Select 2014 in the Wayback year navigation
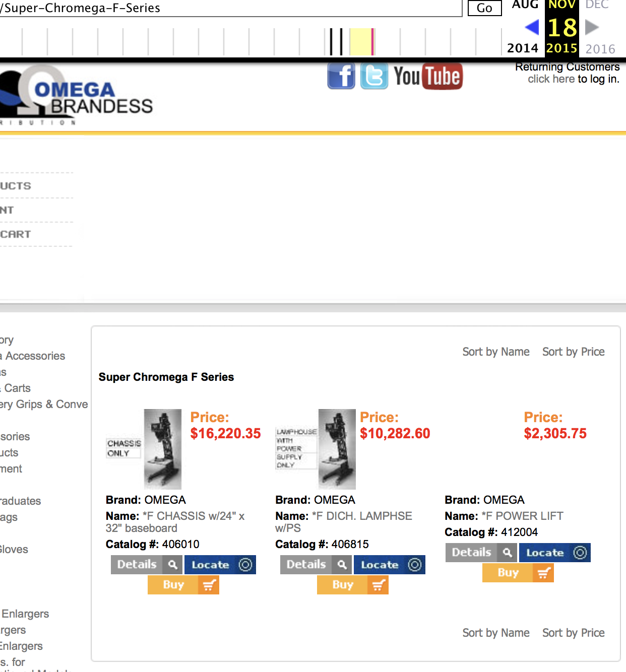Screen dimensions: 626x672 [x=522, y=48]
